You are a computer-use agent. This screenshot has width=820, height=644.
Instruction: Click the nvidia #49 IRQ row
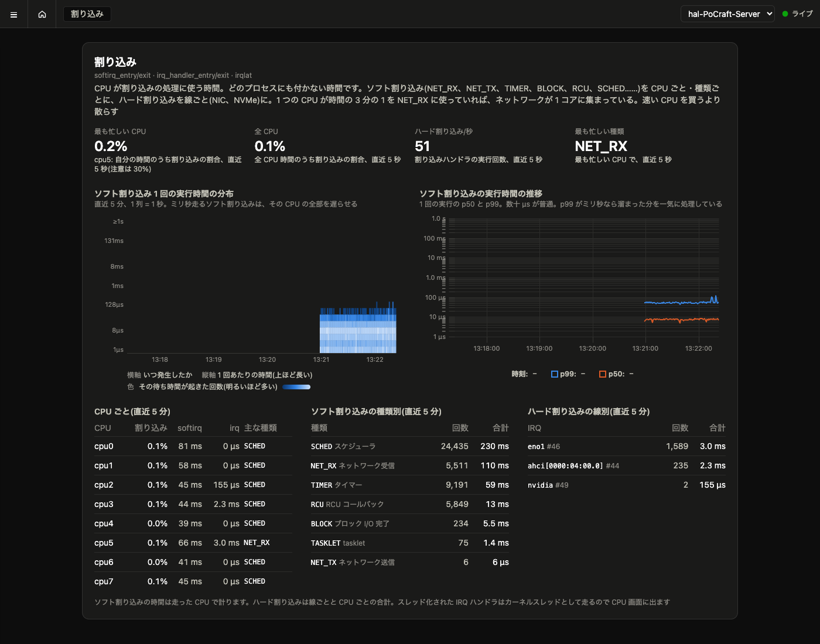coord(627,485)
